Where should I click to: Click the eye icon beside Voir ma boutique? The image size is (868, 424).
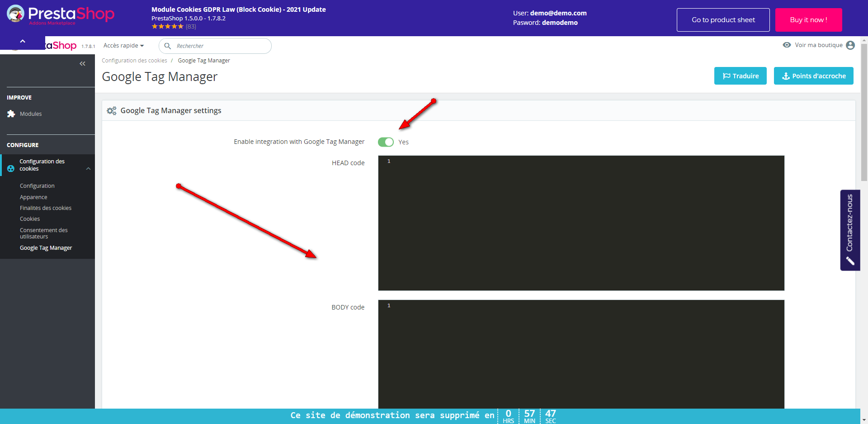[x=787, y=45]
